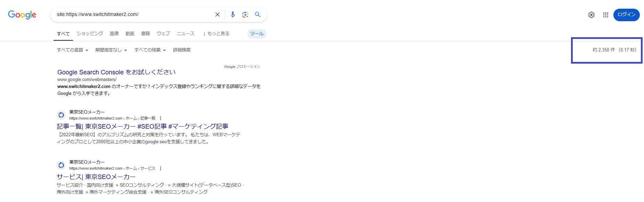Switch to ニュース tab
This screenshot has width=644, height=202.
(186, 34)
